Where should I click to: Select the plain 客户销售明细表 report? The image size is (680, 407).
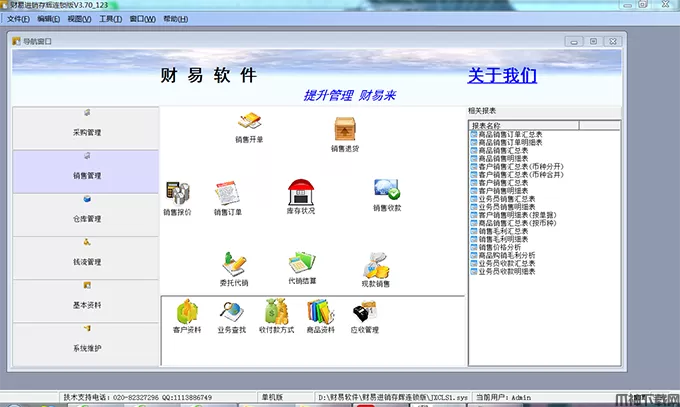pyautogui.click(x=500, y=191)
